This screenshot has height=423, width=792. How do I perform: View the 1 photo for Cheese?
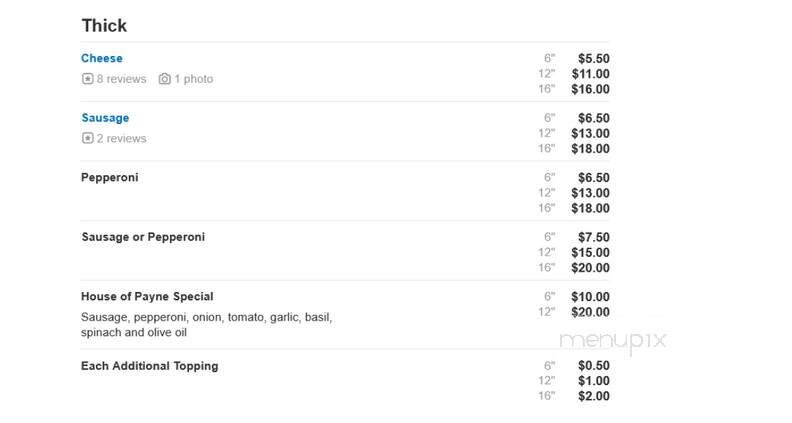(193, 79)
